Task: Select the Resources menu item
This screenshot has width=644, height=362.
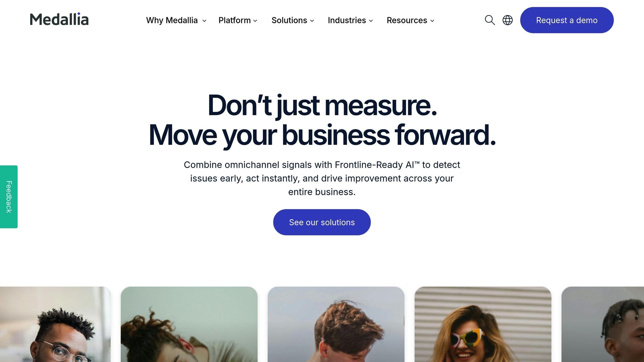Action: [407, 20]
